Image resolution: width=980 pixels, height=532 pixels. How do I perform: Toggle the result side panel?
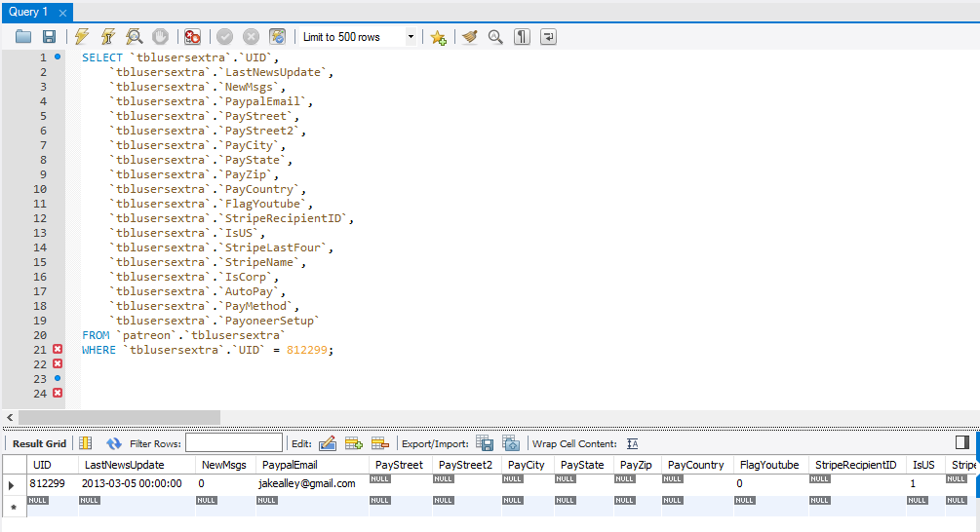point(961,442)
